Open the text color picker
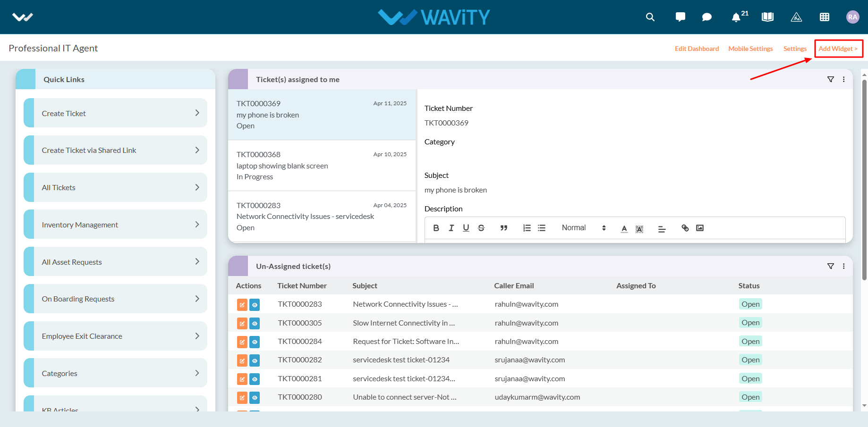Screen dimensions: 868x427 coord(624,228)
